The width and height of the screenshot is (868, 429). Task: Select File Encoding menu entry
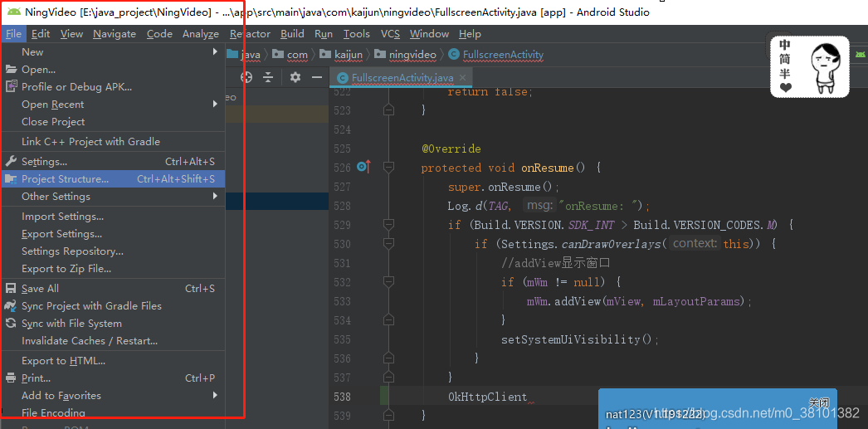[113, 412]
